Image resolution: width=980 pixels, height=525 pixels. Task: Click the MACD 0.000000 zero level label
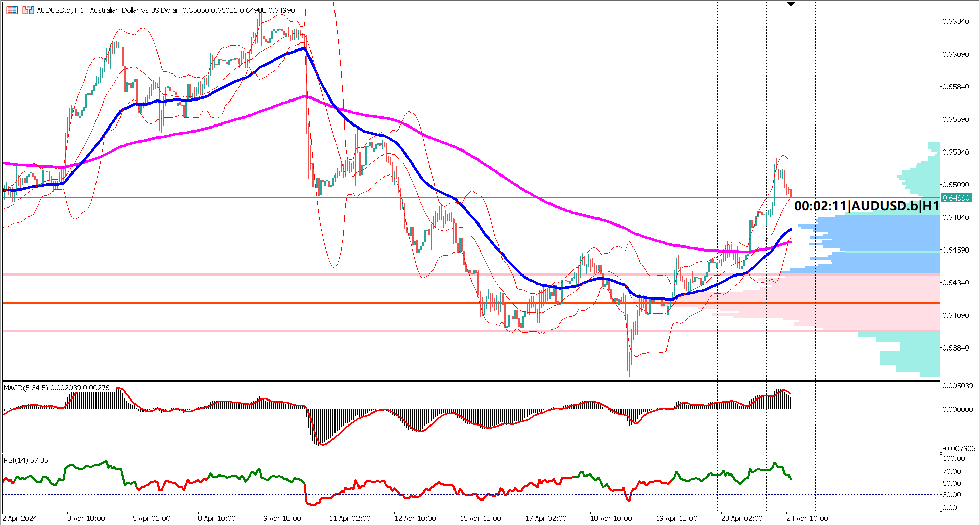(x=957, y=409)
